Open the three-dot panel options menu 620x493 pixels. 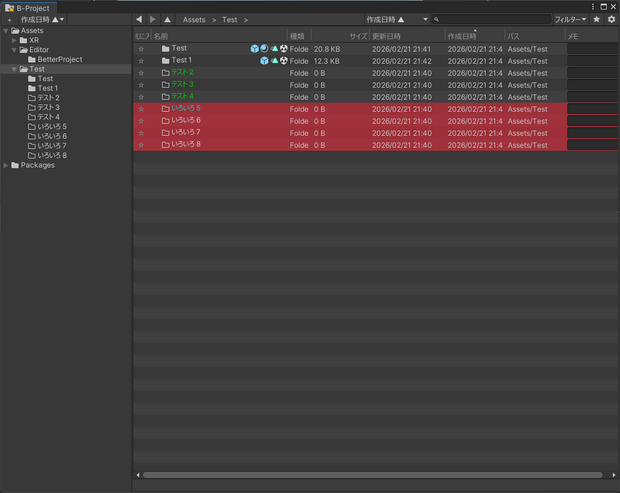click(x=593, y=7)
